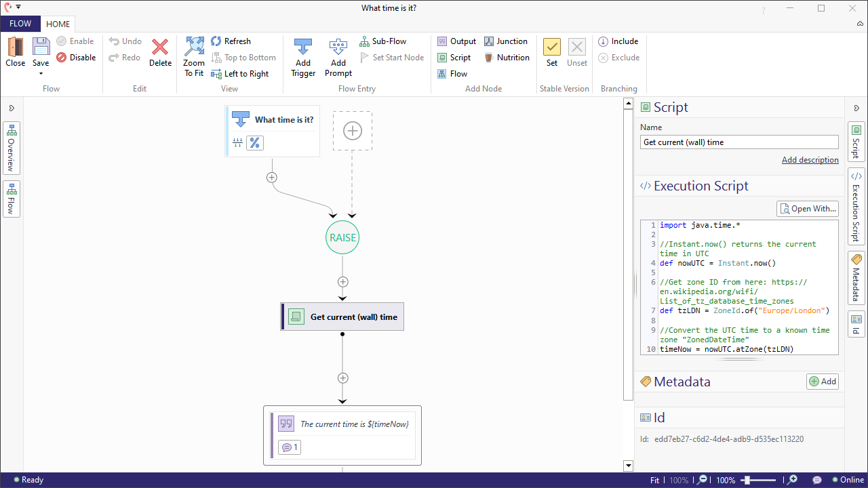
Task: Delete the selected node with the red X
Action: pos(160,52)
